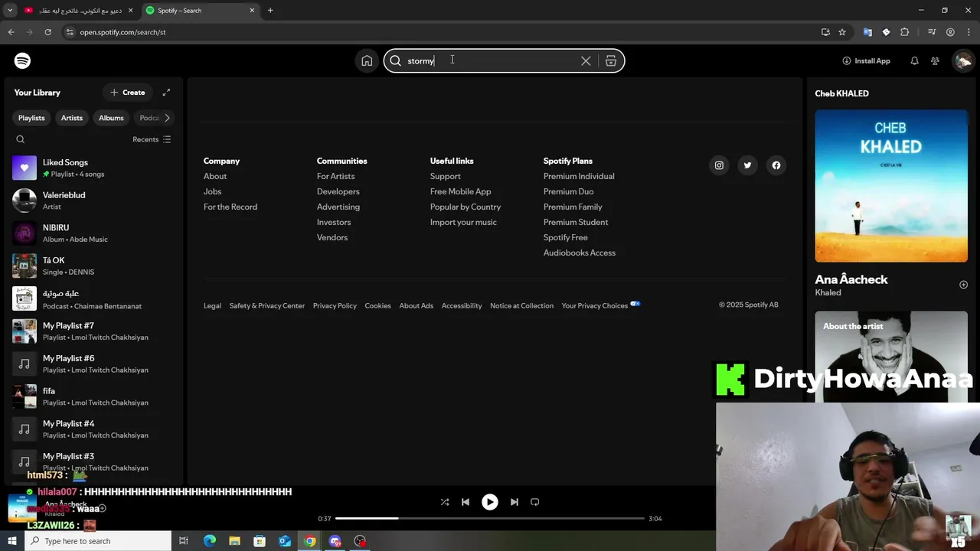Screen dimensions: 980x551
Task: Open Premium Duo plan link
Action: 568,191
